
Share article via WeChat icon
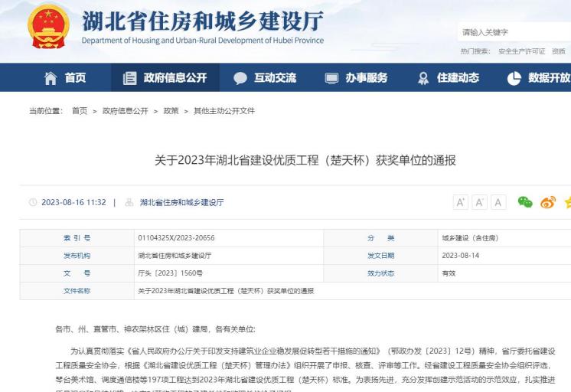pos(524,202)
